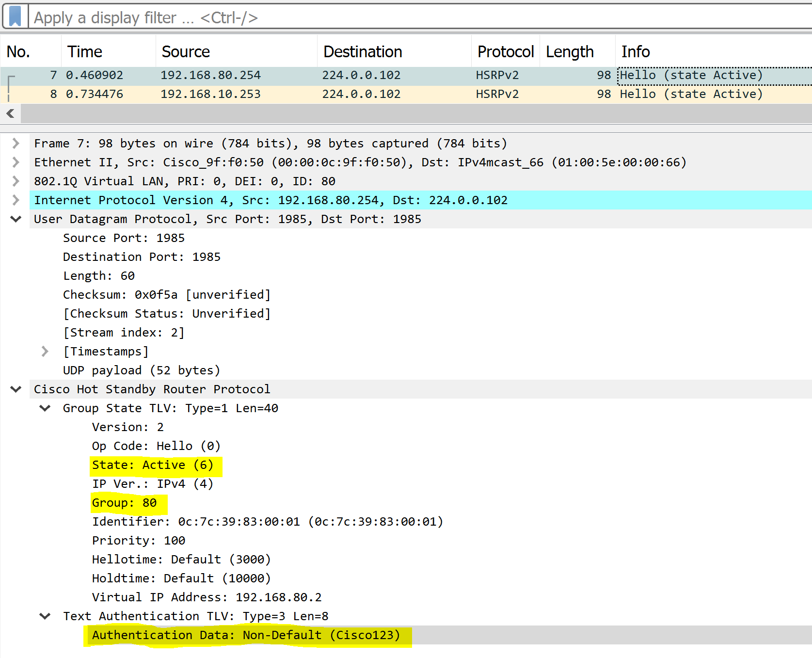The height and width of the screenshot is (658, 812).
Task: Select packet 8 from 192.168.10.253
Action: coord(406,94)
